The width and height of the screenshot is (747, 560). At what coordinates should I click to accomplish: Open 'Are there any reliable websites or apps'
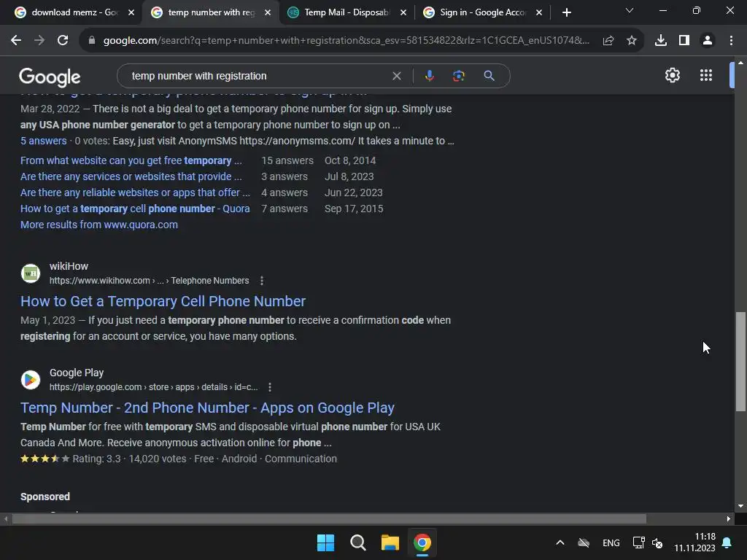pos(135,192)
